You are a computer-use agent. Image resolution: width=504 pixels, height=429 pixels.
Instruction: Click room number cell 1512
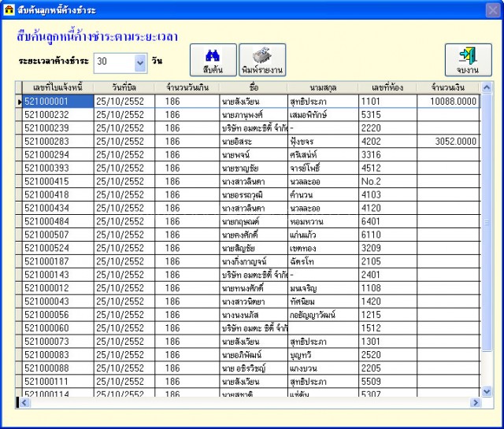(x=387, y=328)
